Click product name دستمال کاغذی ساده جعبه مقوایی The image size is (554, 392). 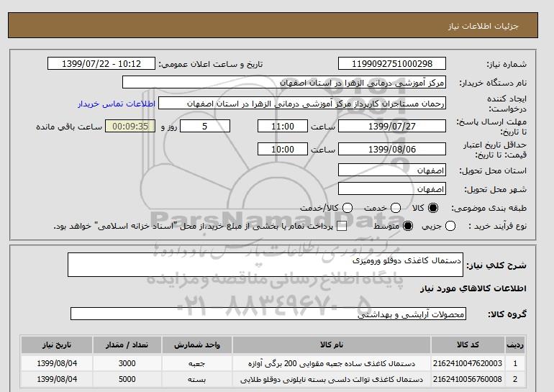[x=332, y=363]
